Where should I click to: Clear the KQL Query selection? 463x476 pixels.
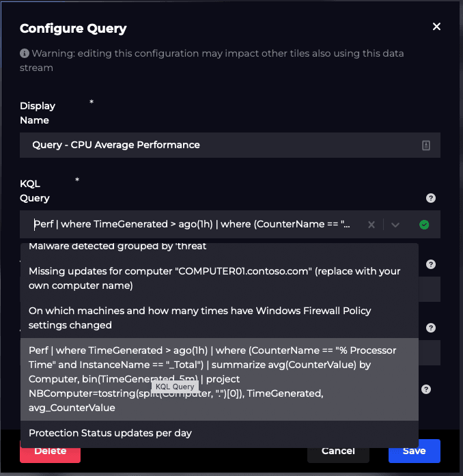click(x=371, y=225)
